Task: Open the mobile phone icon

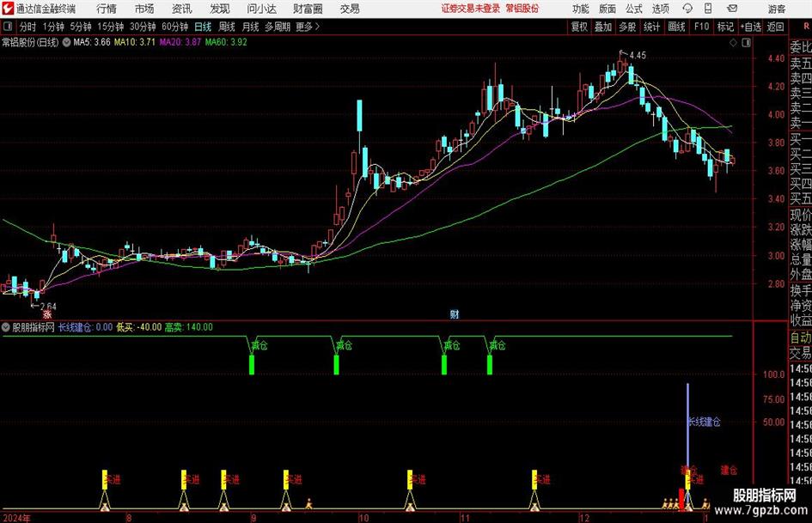Action: point(708,9)
